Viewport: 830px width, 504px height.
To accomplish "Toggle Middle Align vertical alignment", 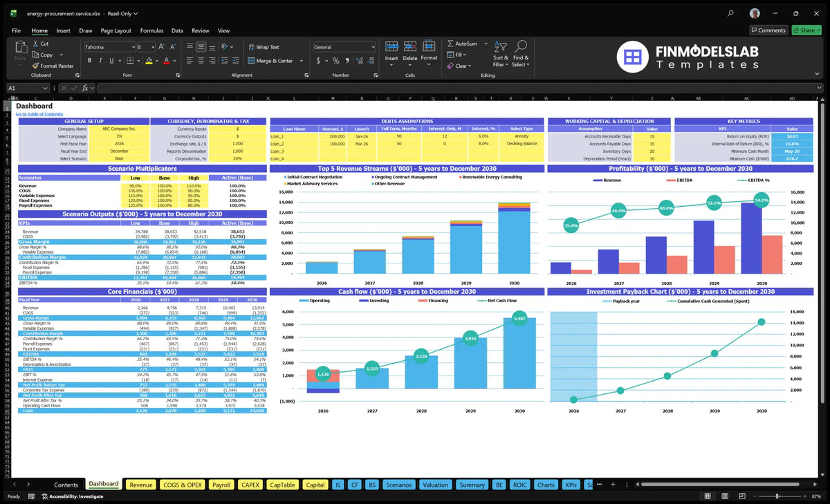I will tap(201, 47).
